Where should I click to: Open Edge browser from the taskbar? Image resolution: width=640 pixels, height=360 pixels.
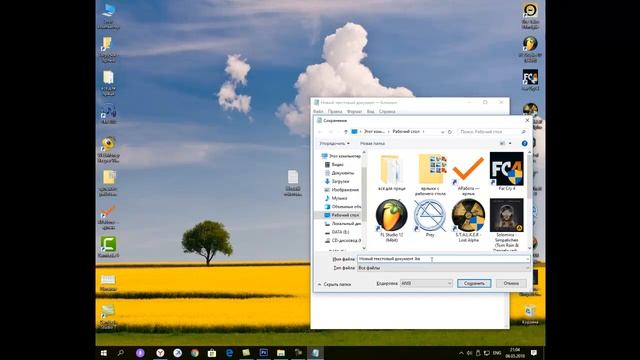[x=229, y=353]
